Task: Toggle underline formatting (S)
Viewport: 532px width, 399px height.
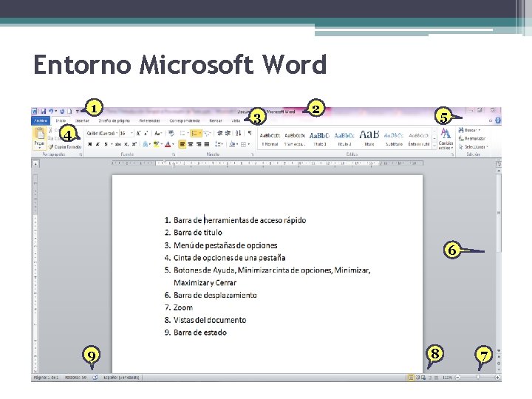Action: (x=106, y=144)
